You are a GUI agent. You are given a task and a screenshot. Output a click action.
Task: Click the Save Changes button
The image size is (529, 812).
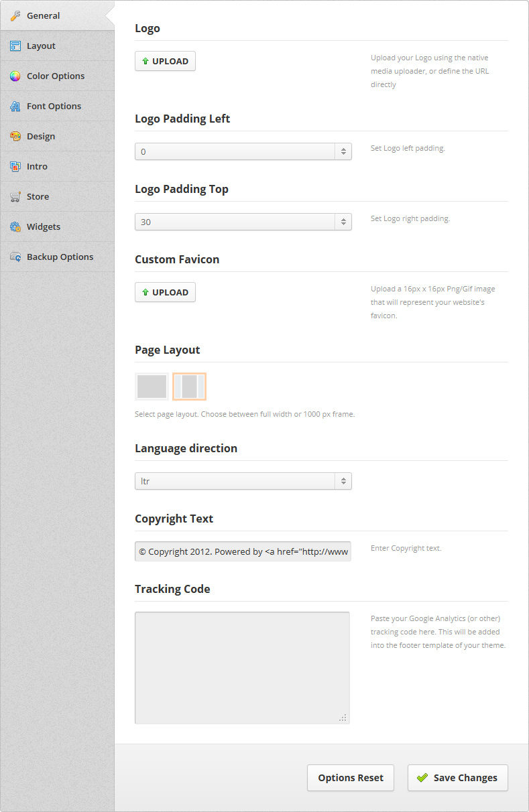[x=458, y=778]
